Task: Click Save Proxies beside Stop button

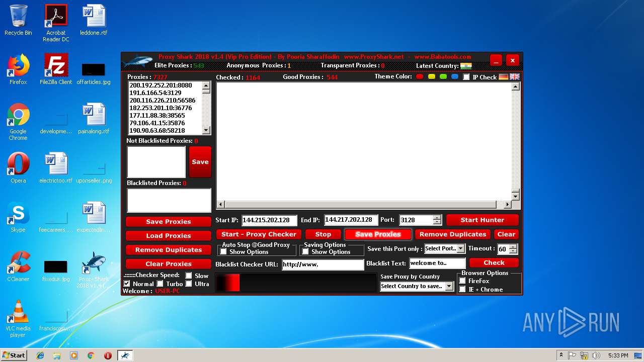Action: [378, 234]
